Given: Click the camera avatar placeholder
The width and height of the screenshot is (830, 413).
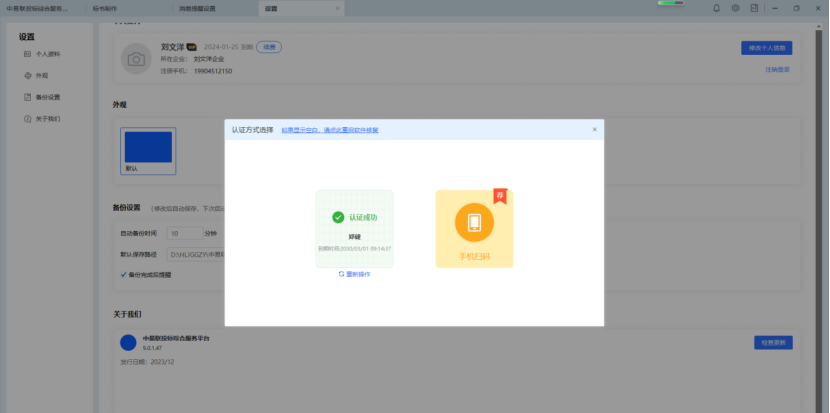Looking at the screenshot, I should (x=136, y=59).
